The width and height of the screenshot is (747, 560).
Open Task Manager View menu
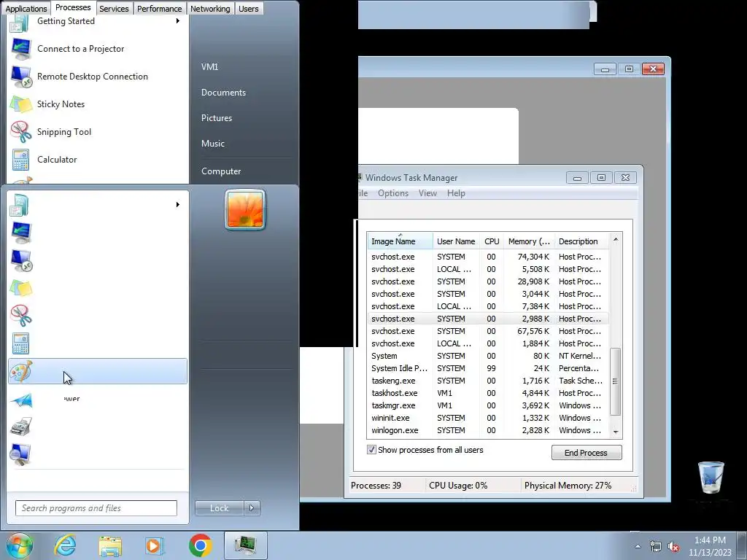(427, 192)
